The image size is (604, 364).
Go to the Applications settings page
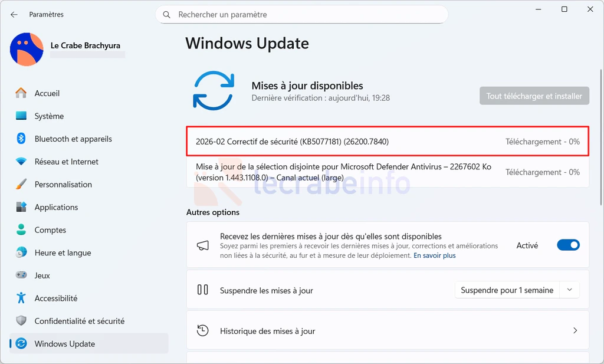point(56,207)
